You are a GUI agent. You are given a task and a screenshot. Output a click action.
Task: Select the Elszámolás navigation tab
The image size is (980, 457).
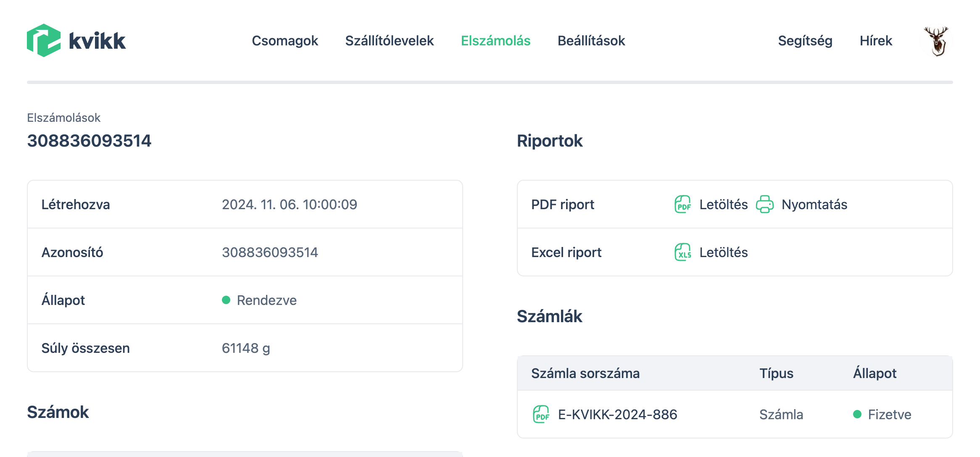click(x=495, y=41)
